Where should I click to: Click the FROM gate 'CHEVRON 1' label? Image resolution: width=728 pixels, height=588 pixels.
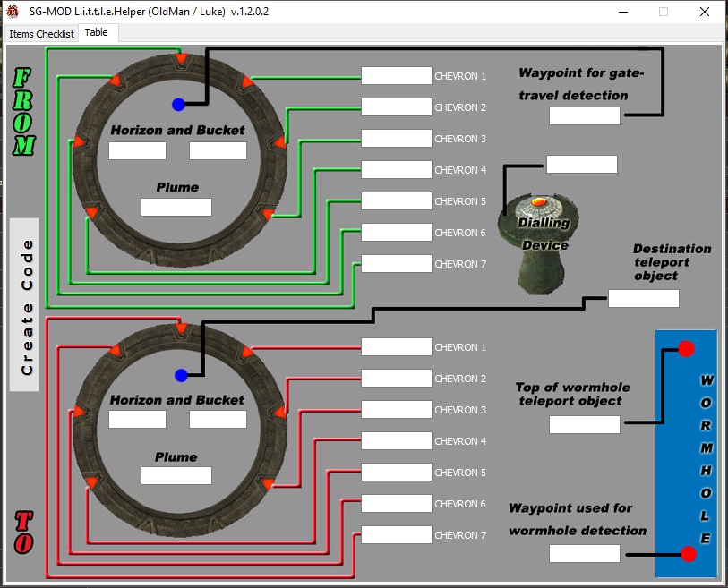[x=460, y=76]
